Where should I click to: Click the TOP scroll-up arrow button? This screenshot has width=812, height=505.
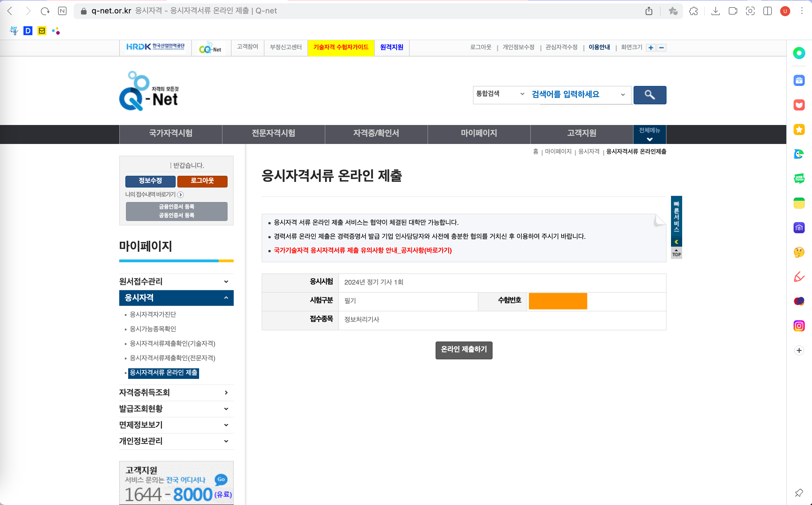[676, 253]
